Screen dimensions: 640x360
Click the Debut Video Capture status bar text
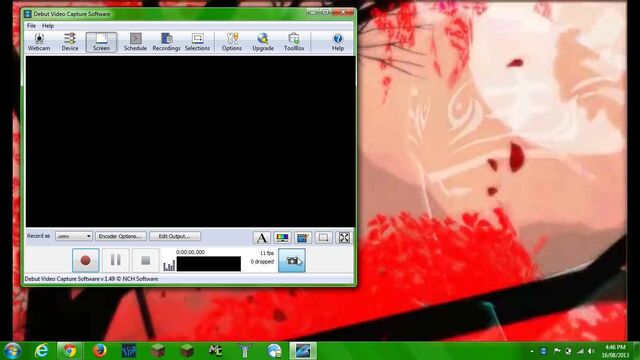pyautogui.click(x=91, y=279)
